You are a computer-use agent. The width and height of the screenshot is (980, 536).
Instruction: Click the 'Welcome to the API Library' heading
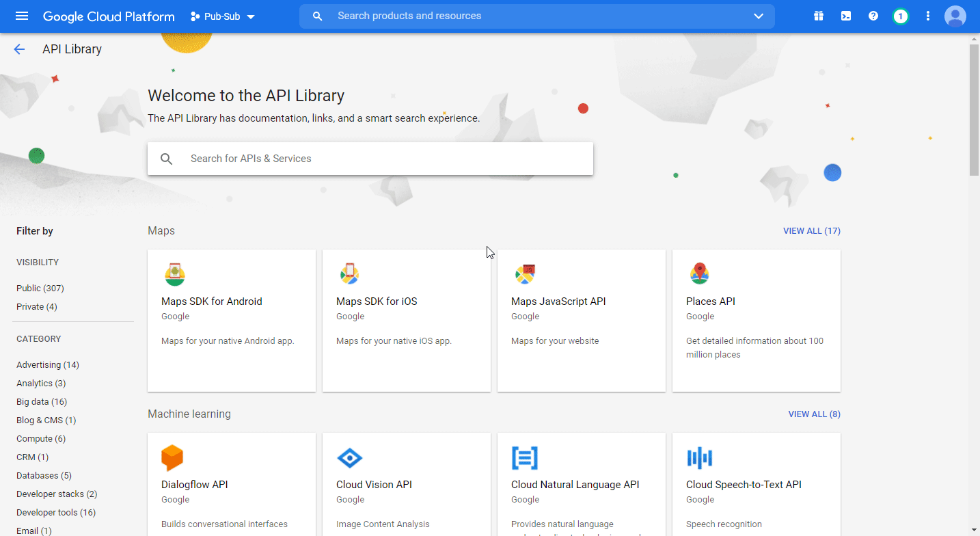pos(246,96)
